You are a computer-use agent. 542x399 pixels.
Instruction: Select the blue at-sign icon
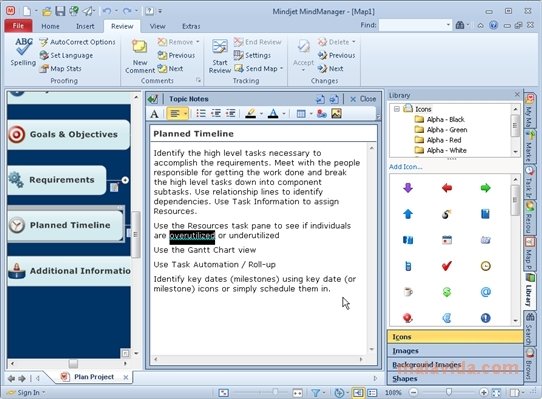pyautogui.click(x=485, y=292)
